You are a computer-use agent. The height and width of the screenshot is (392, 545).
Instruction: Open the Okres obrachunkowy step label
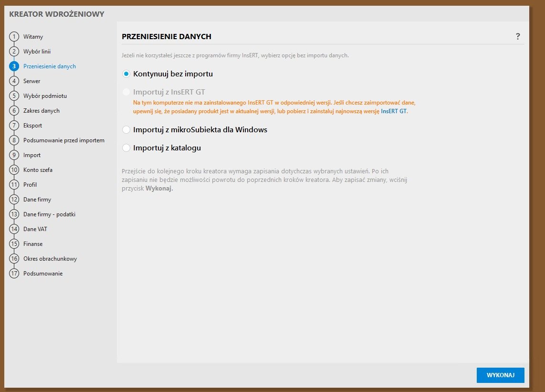pyautogui.click(x=50, y=259)
